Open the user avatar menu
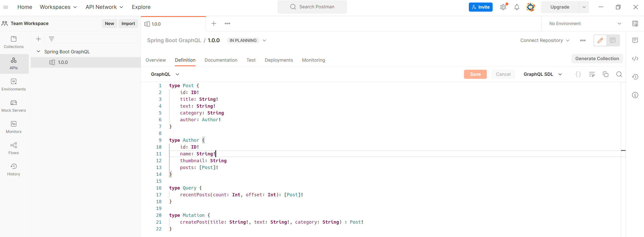Screen dimensions: 644x237 pos(531,7)
